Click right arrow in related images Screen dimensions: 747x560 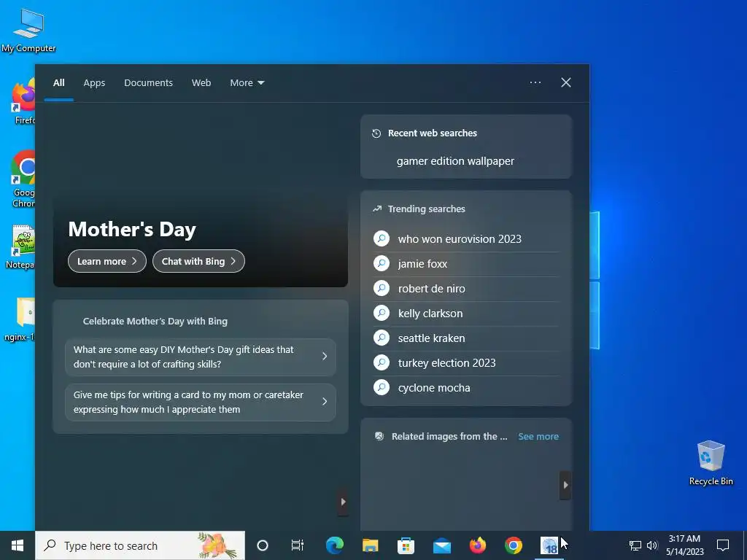coord(565,485)
